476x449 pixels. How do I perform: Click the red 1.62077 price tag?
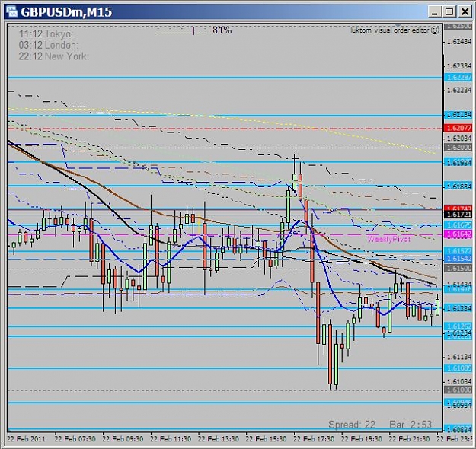coord(458,128)
